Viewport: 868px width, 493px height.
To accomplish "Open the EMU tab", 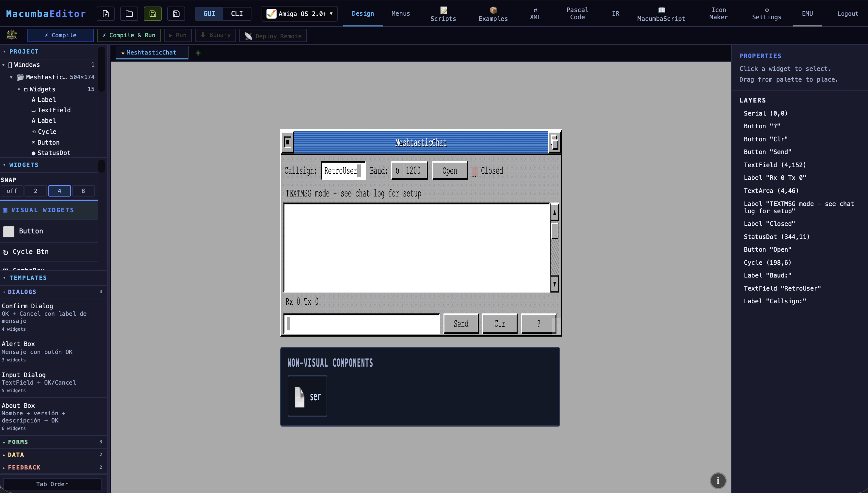I will pyautogui.click(x=807, y=13).
